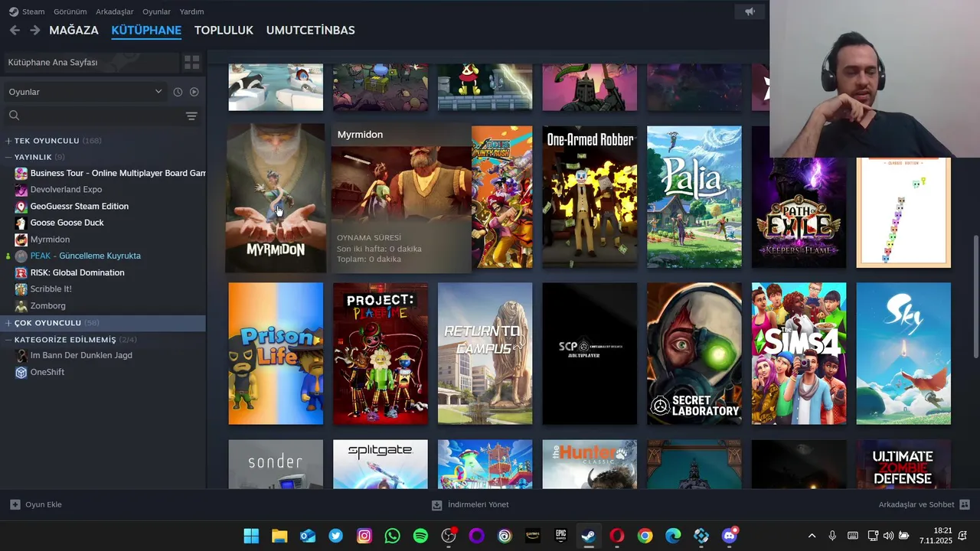Open the advanced filter settings icon
The width and height of the screenshot is (980, 551).
tap(191, 116)
